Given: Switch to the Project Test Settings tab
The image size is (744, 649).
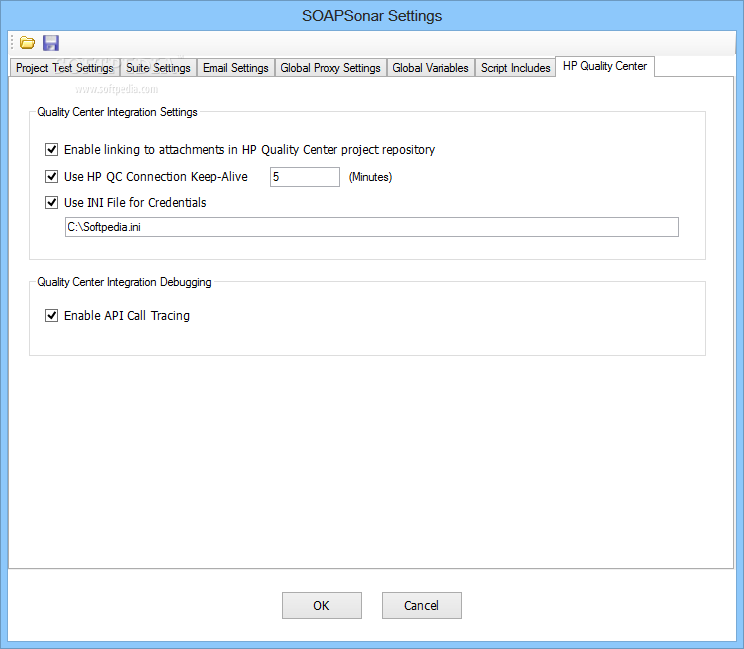Looking at the screenshot, I should pos(65,68).
